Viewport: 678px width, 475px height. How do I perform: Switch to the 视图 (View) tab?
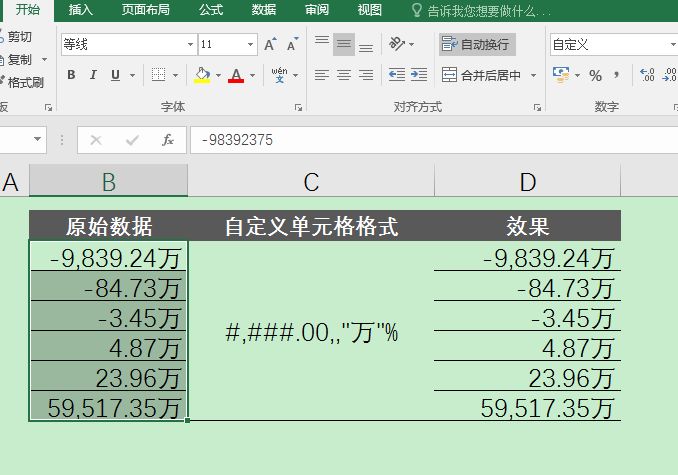[370, 10]
